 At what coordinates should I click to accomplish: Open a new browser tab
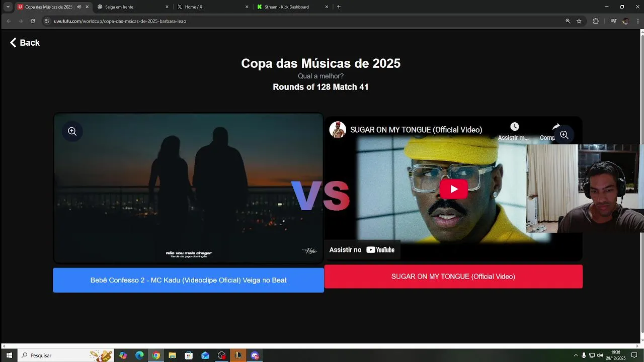point(339,7)
